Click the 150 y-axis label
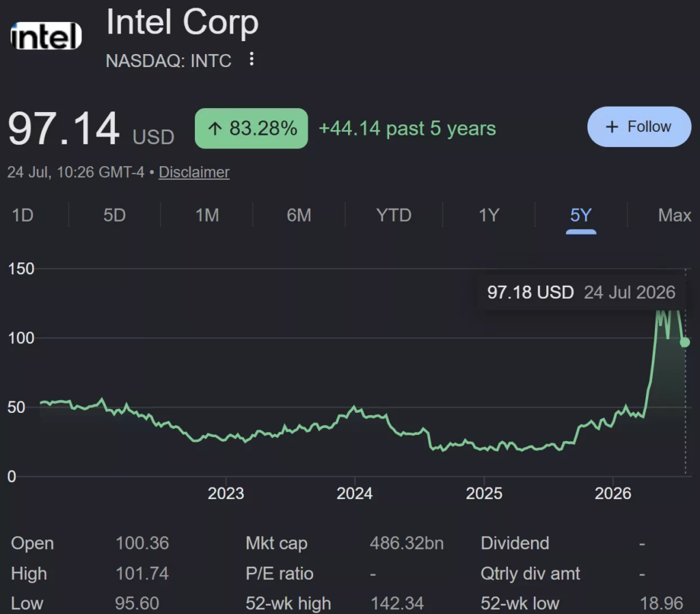Screen dimensions: 700x614 click(x=21, y=269)
